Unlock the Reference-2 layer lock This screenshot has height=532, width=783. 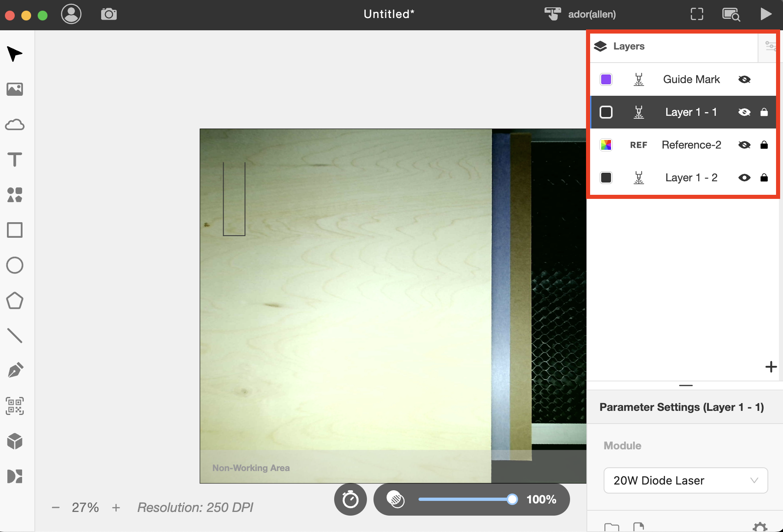click(764, 145)
